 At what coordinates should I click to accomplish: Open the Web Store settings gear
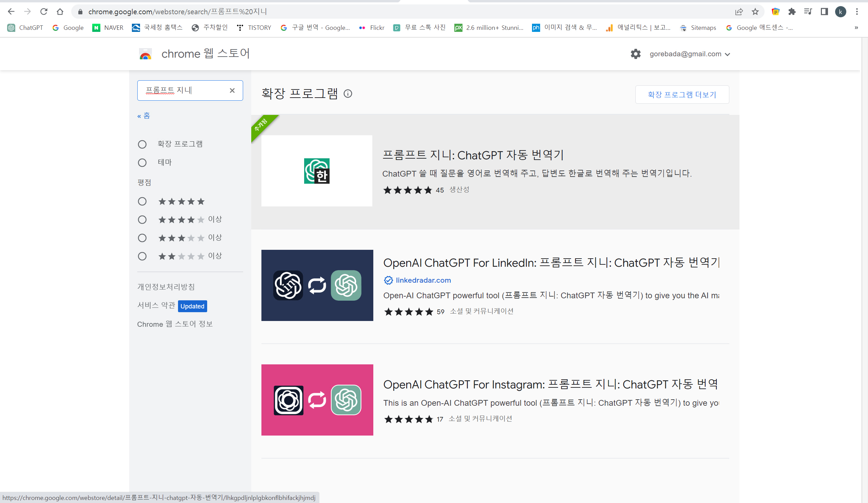(x=635, y=54)
